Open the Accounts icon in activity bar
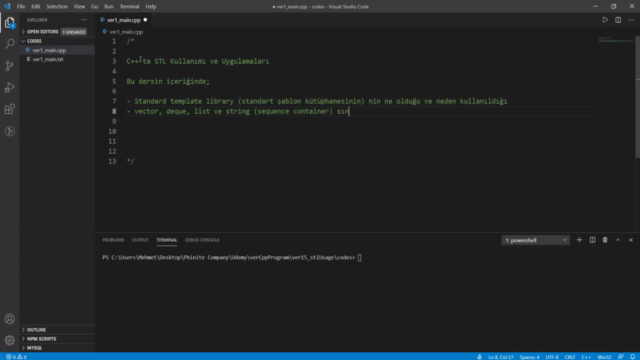640x360 pixels. pos(9,319)
